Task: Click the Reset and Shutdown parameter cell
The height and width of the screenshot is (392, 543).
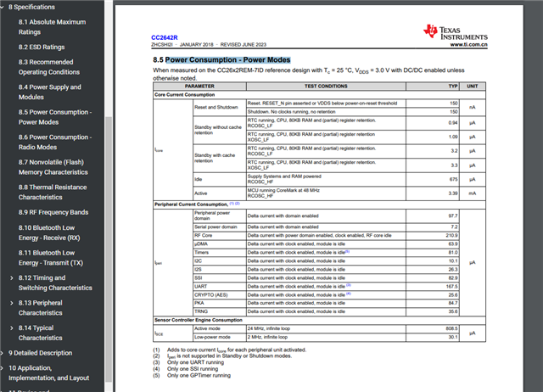Action: click(220, 108)
